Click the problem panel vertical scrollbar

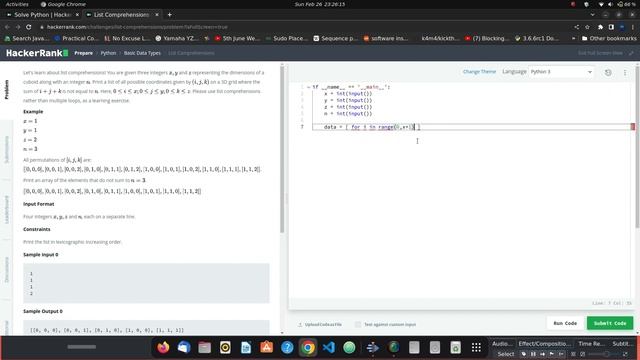coord(281,149)
